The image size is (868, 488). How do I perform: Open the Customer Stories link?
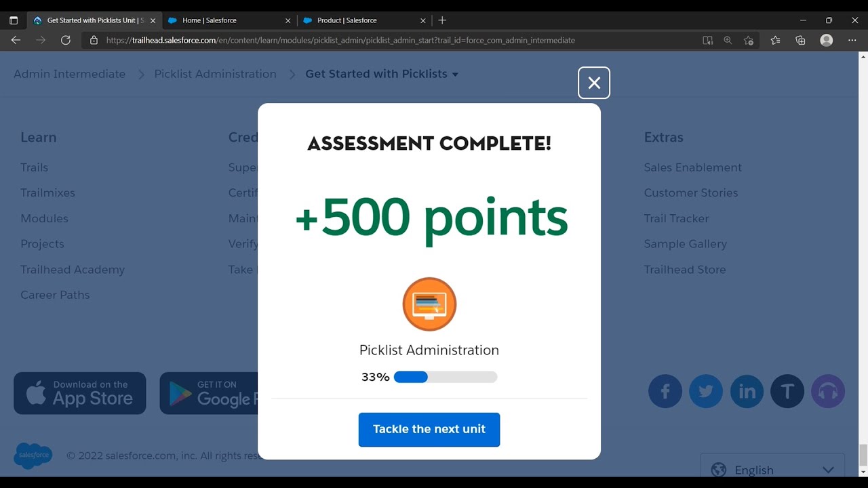(691, 192)
